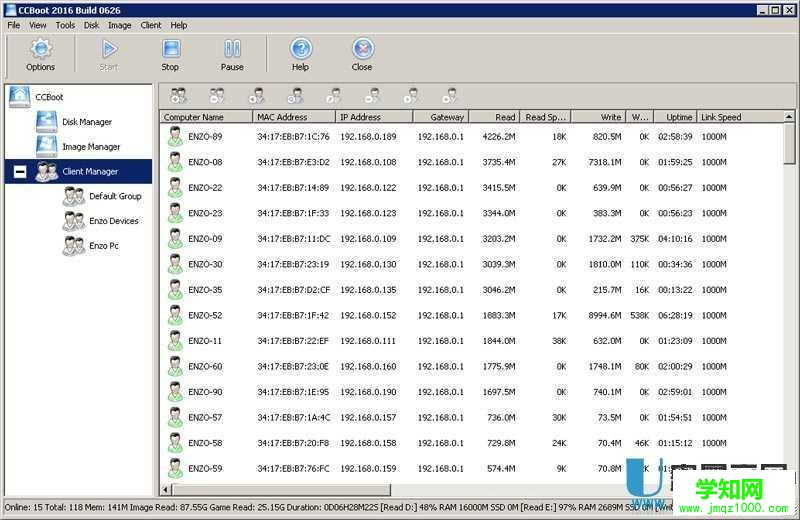Click the ENZO-35 client user icon
800x520 pixels.
(175, 289)
